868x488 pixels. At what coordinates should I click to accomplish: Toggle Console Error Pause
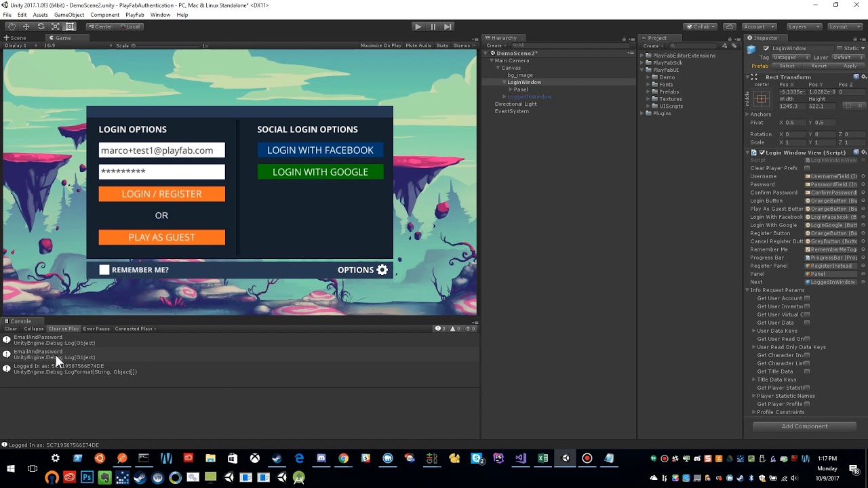[96, 329]
